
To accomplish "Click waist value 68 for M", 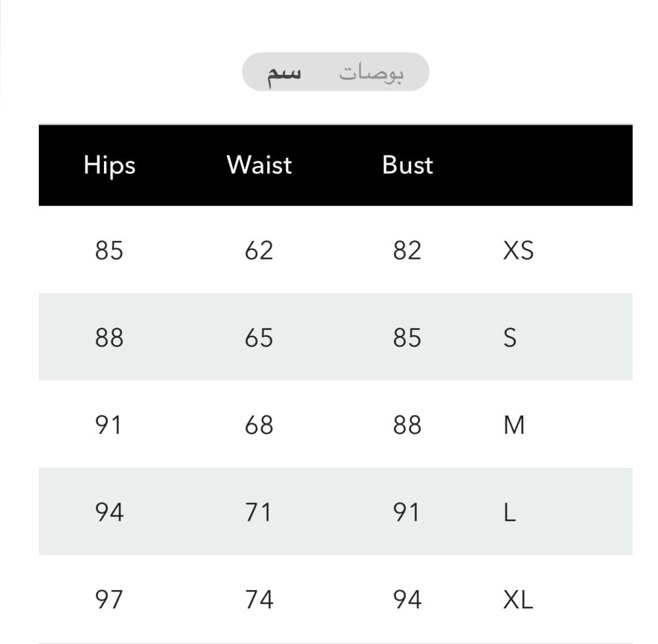I will (x=259, y=425).
